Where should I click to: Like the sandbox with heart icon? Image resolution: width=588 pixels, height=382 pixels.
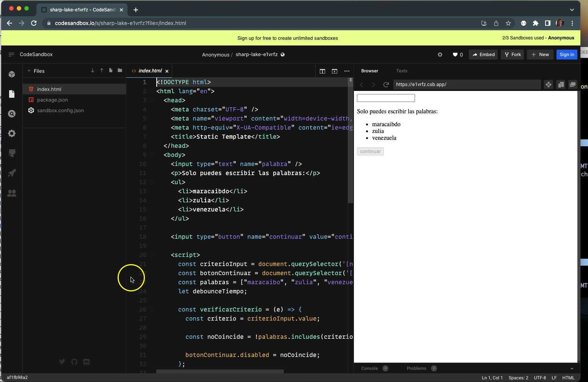[x=455, y=55]
